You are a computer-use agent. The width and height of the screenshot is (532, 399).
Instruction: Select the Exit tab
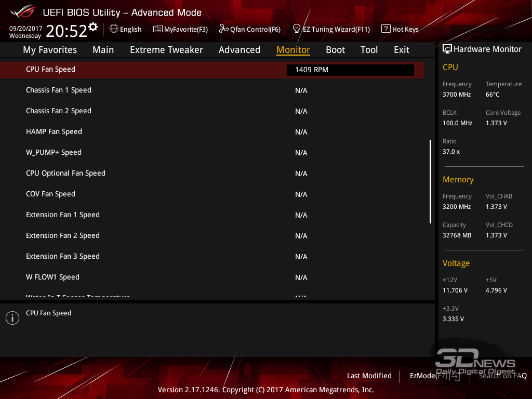click(x=402, y=50)
